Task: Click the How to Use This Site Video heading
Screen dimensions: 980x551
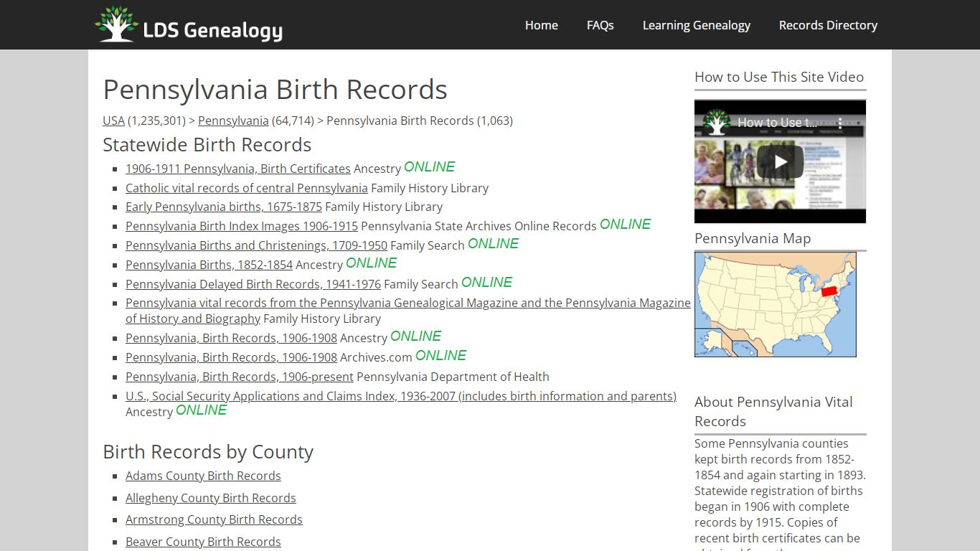Action: pyautogui.click(x=779, y=77)
